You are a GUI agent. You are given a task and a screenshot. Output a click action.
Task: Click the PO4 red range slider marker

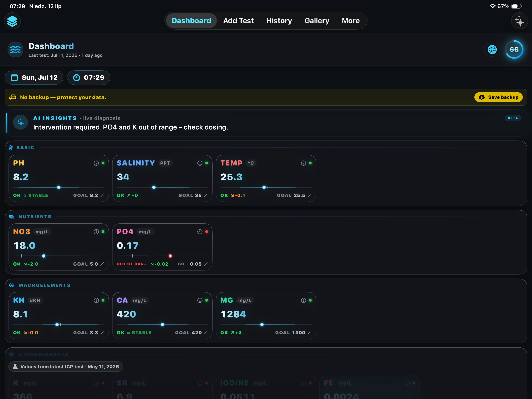coord(170,256)
